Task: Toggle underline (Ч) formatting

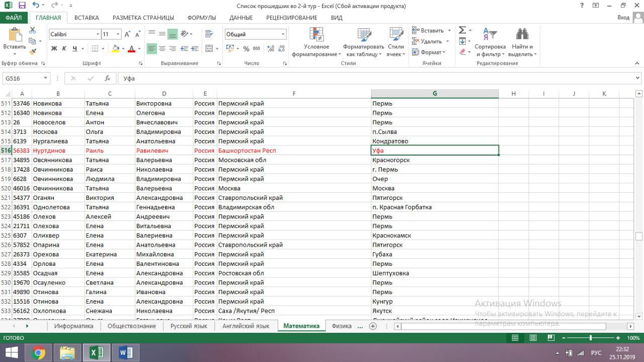Action: click(75, 49)
